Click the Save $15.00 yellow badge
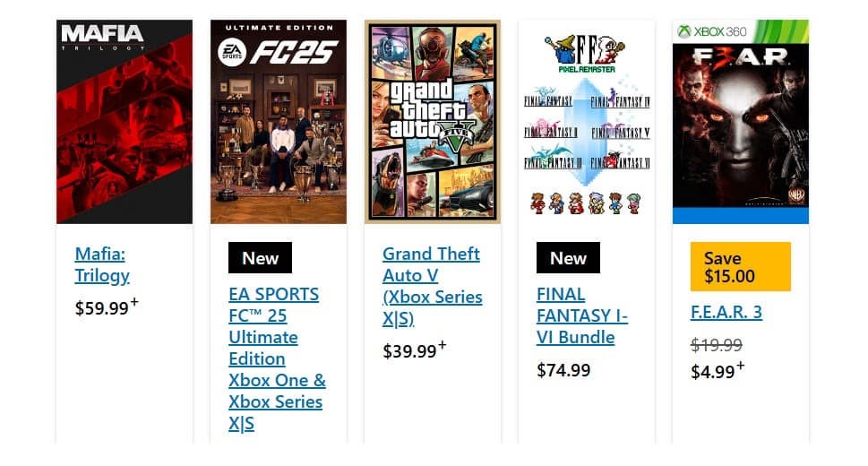 [x=741, y=266]
